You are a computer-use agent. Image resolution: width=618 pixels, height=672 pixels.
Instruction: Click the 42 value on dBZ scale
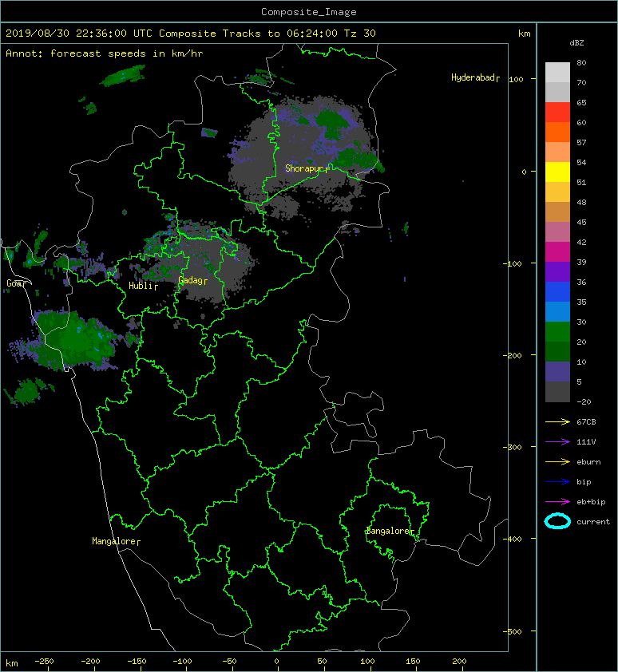click(x=581, y=242)
